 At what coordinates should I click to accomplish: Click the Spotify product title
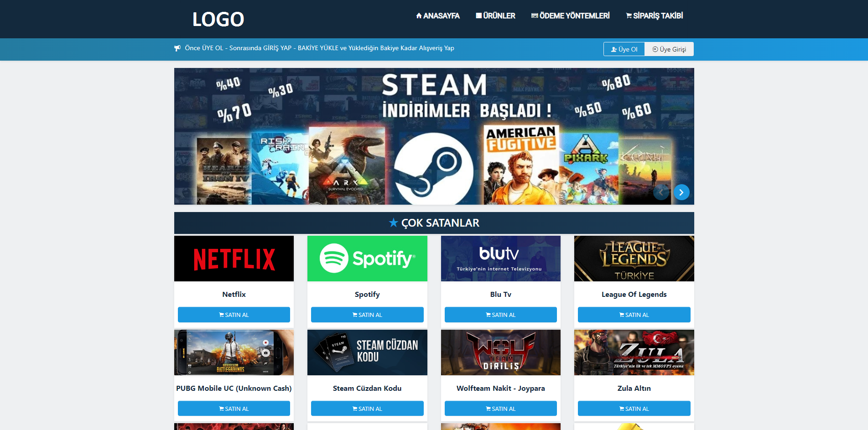coord(367,295)
